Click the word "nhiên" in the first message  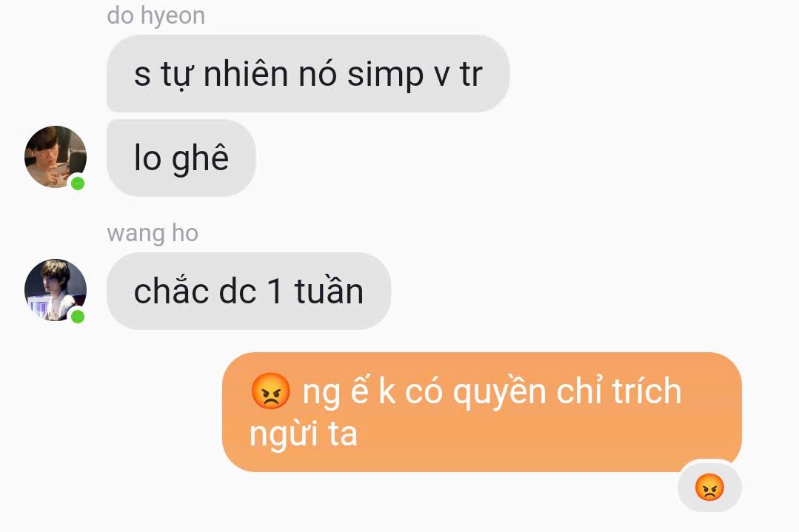point(246,74)
